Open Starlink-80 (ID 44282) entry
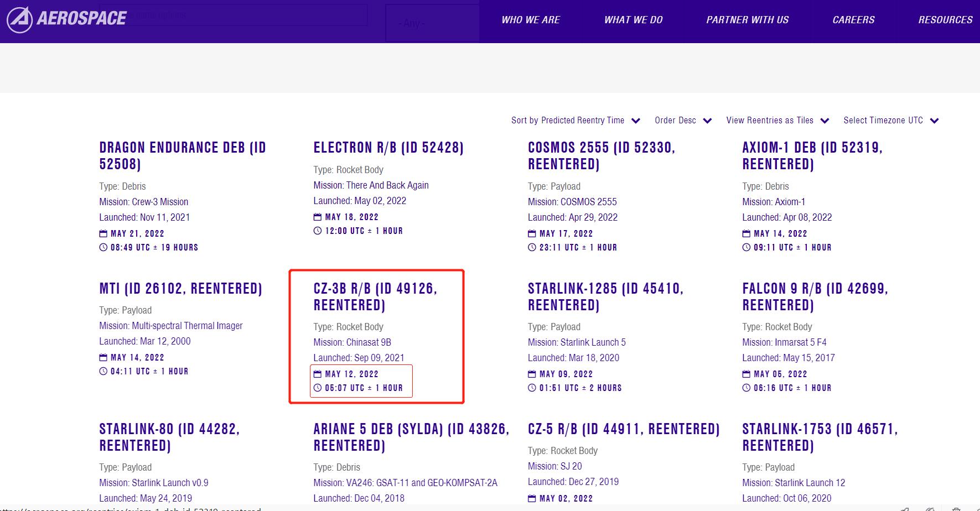Screen dimensions: 980x511 (169, 437)
